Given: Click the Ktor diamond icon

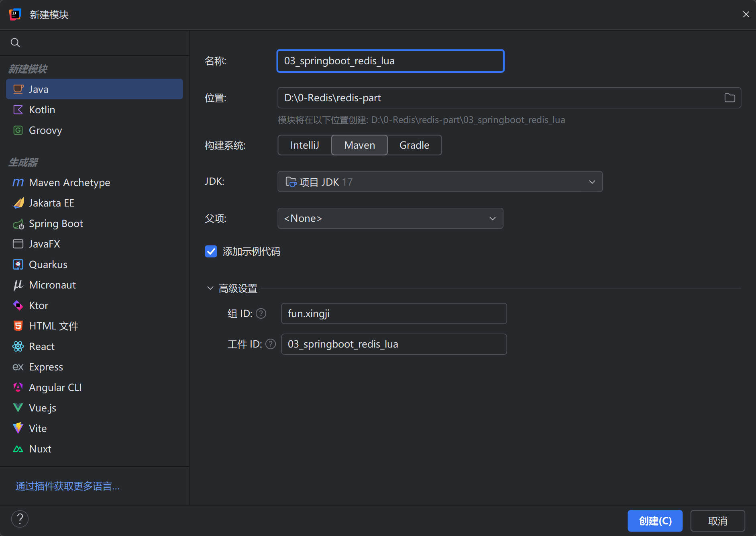Looking at the screenshot, I should click(x=18, y=305).
